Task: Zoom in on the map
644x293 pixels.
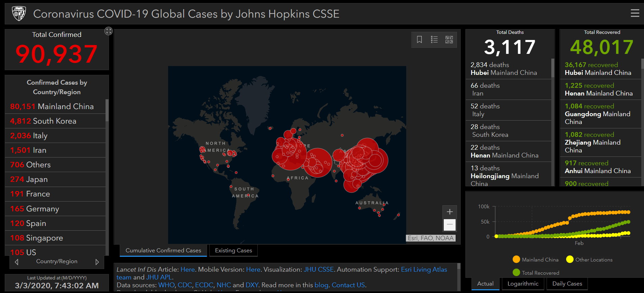Action: (x=450, y=212)
